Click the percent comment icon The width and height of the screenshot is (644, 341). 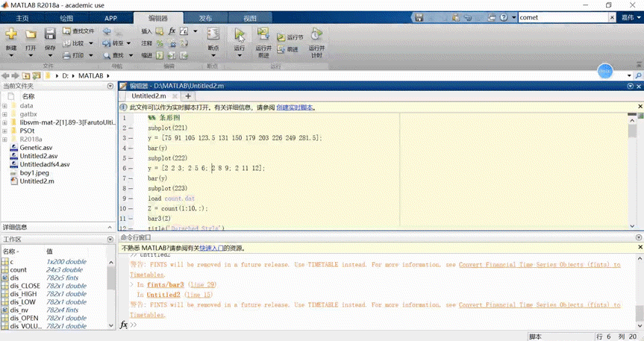coord(160,43)
